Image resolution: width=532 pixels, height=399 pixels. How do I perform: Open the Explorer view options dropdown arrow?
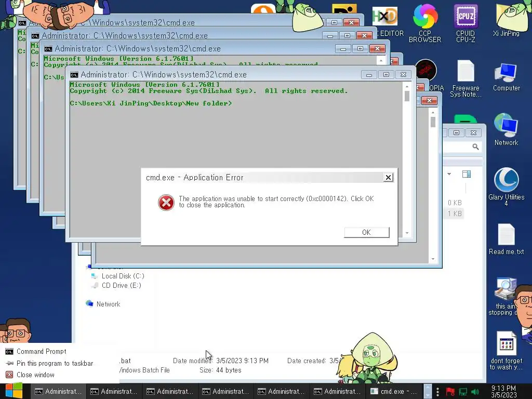coord(449,174)
